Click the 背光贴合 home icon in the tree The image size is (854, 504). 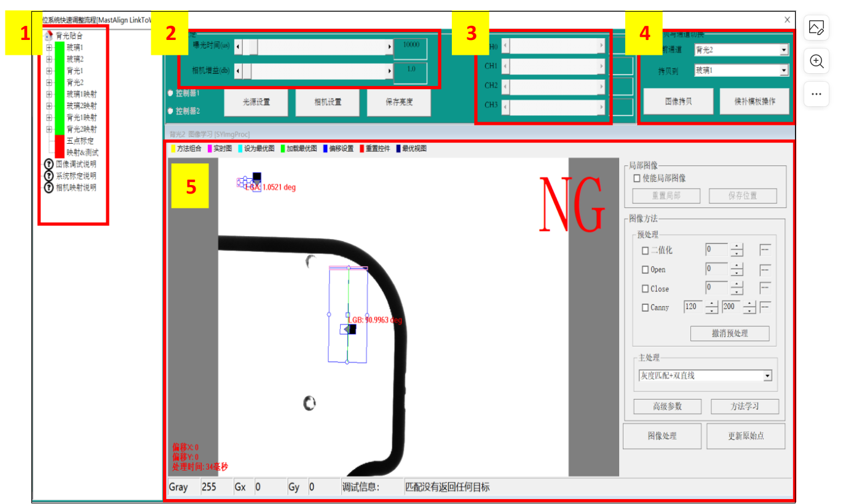coord(49,36)
